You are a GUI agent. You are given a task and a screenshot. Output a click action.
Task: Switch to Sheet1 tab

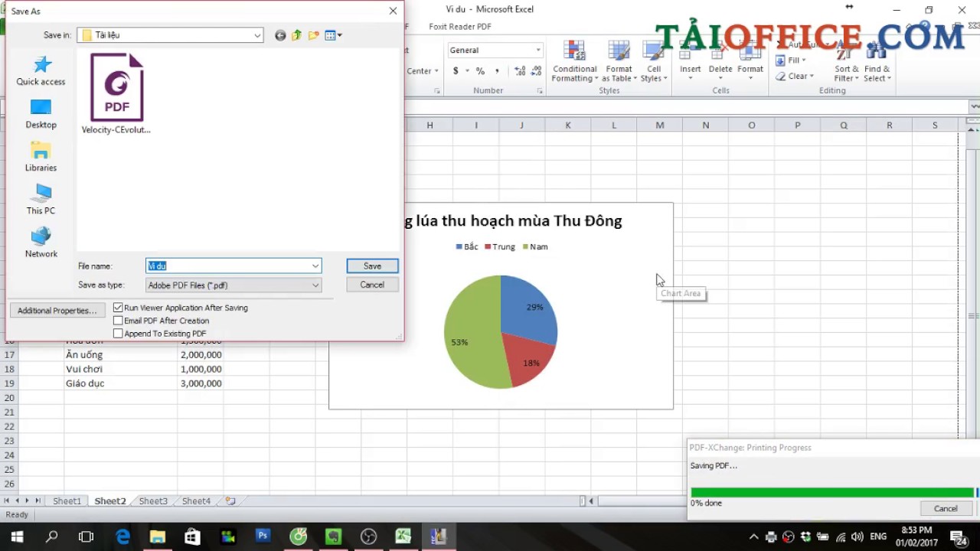67,501
